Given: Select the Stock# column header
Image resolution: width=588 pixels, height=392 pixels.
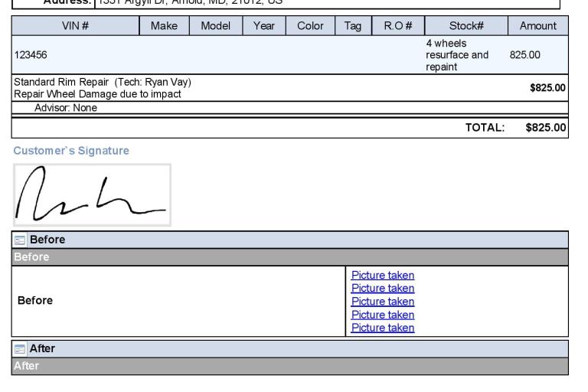Looking at the screenshot, I should (465, 25).
